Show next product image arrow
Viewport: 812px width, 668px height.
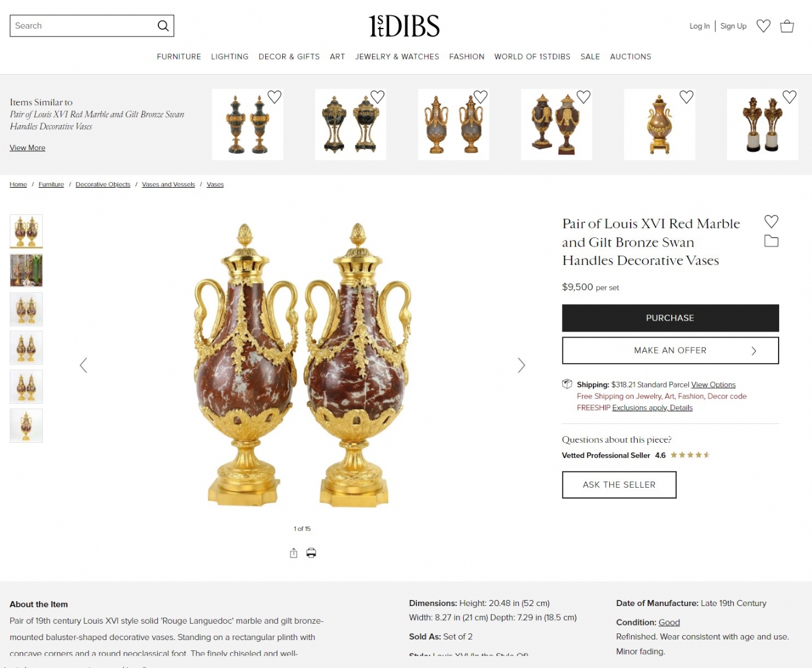point(521,365)
